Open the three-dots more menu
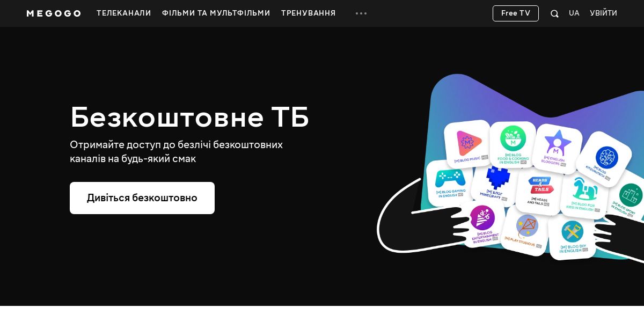 pyautogui.click(x=361, y=13)
